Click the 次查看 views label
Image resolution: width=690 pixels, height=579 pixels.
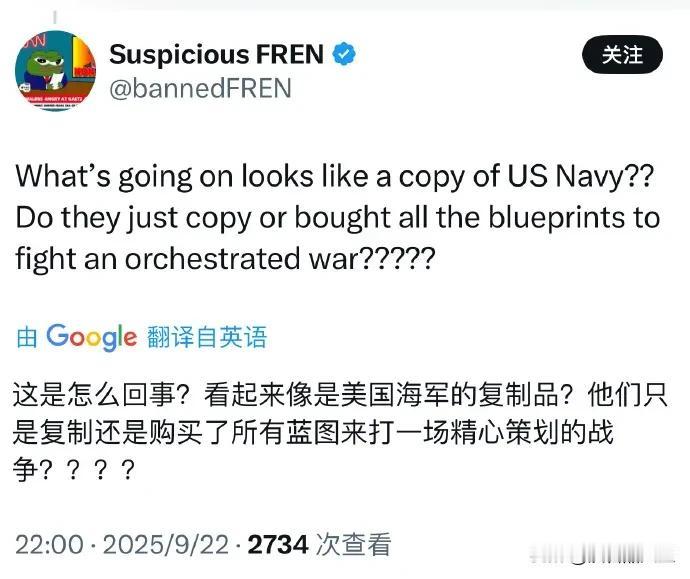coord(353,545)
